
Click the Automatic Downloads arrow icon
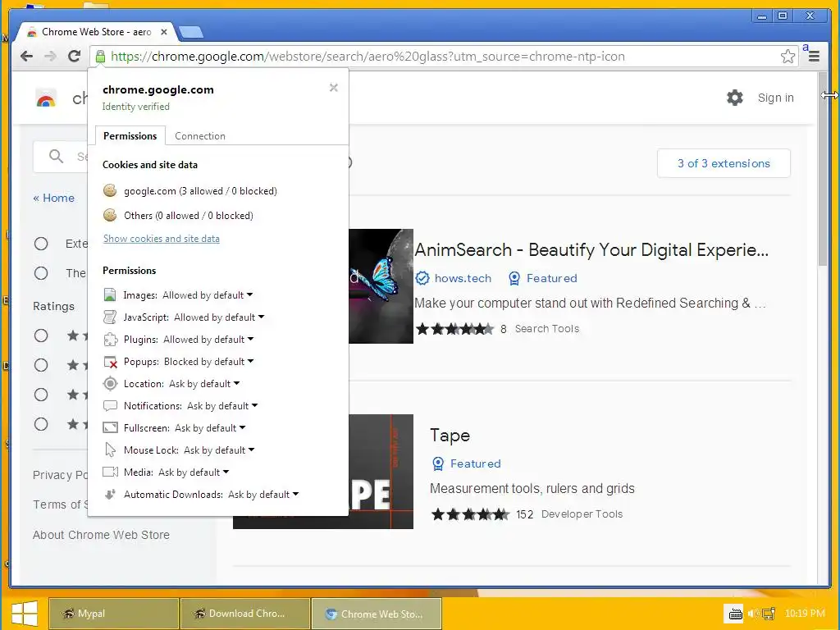pos(110,495)
